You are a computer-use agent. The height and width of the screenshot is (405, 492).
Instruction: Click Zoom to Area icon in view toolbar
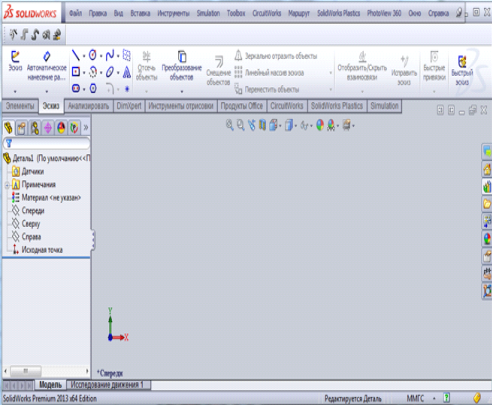point(240,125)
